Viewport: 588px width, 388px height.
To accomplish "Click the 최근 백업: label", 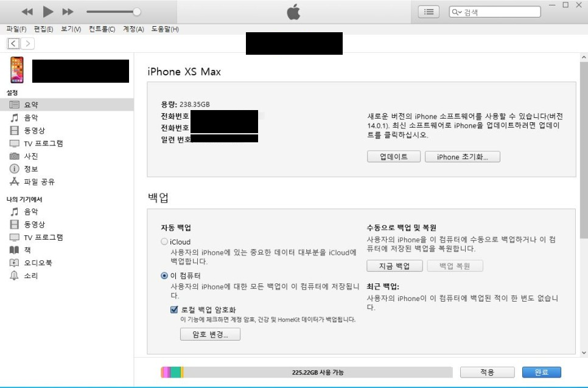I will pos(383,286).
